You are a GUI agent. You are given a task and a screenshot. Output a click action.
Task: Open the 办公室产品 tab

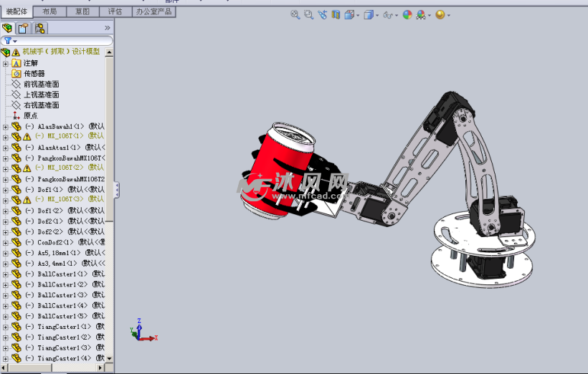(x=153, y=11)
